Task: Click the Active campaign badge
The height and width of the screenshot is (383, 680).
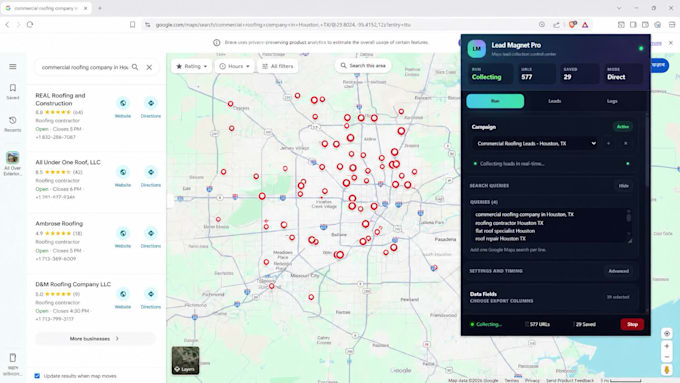Action: pyautogui.click(x=622, y=127)
